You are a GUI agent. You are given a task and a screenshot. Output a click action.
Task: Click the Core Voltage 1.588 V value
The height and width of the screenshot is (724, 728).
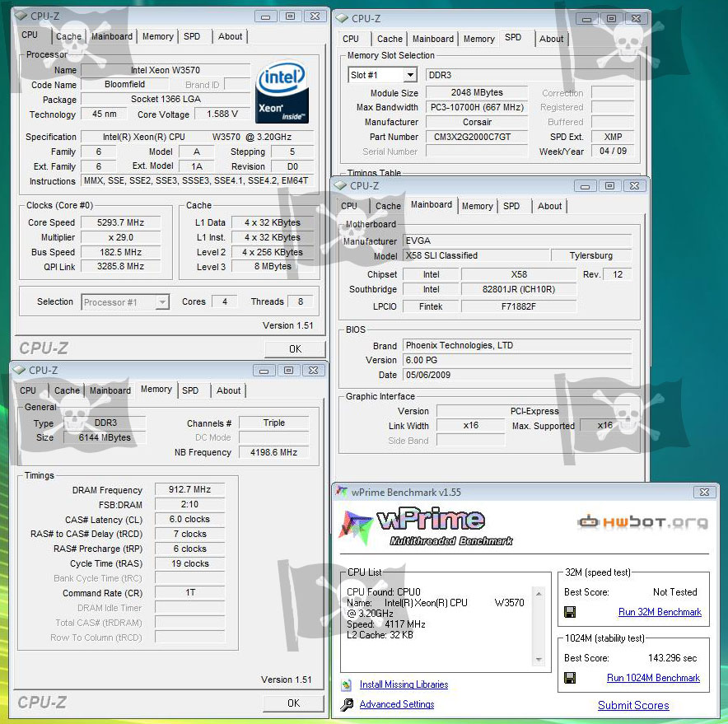(222, 114)
